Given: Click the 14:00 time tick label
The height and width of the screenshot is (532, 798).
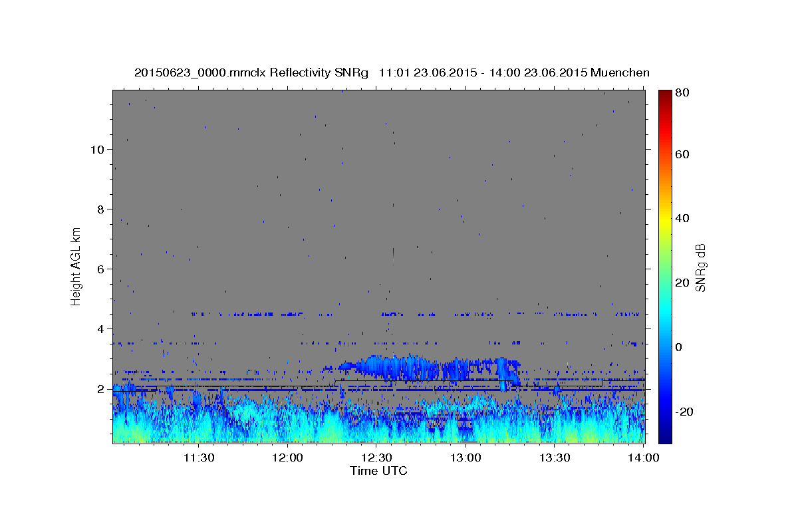Looking at the screenshot, I should (x=644, y=458).
